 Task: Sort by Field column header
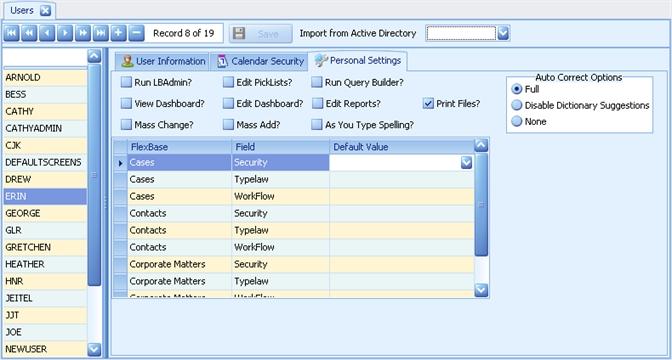click(x=280, y=147)
